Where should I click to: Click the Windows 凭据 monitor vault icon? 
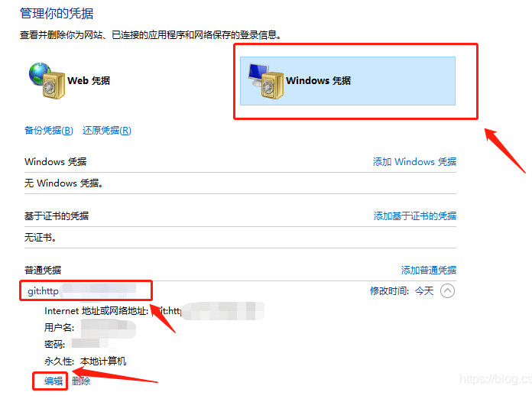click(266, 81)
